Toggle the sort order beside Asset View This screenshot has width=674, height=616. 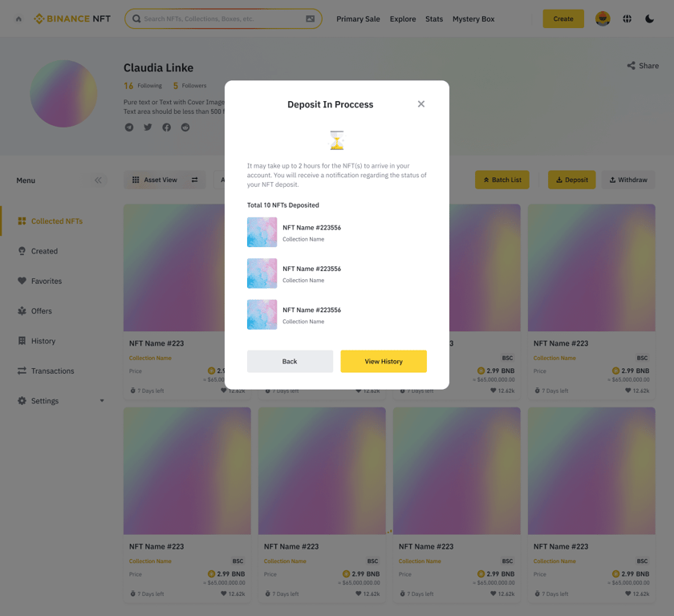point(194,180)
